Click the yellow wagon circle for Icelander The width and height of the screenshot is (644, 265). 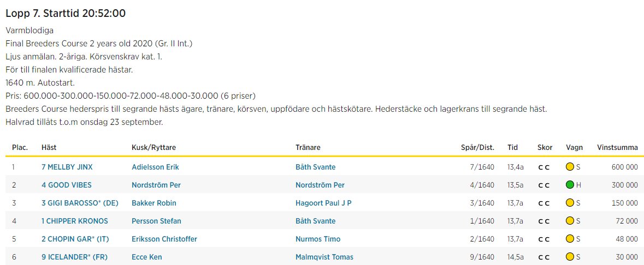(570, 257)
